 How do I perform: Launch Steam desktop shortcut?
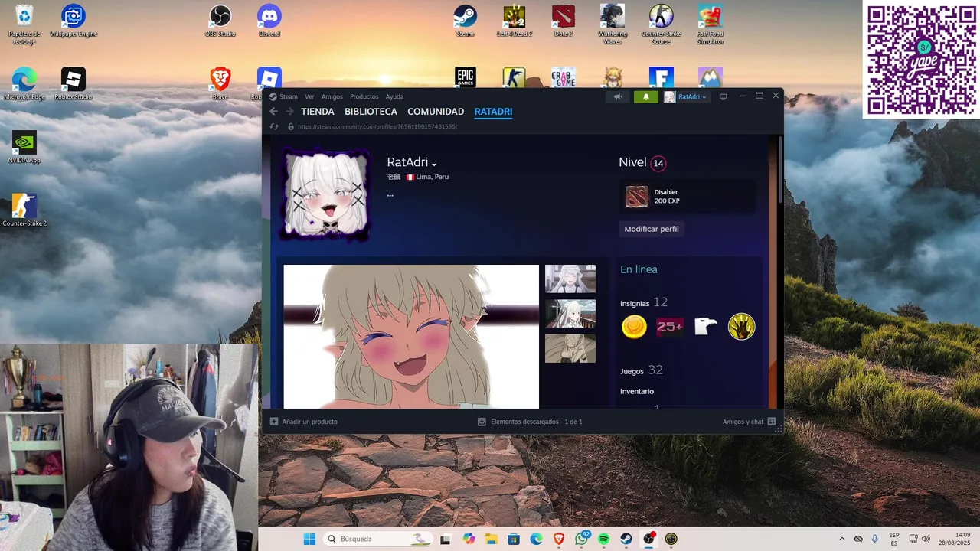pos(465,21)
